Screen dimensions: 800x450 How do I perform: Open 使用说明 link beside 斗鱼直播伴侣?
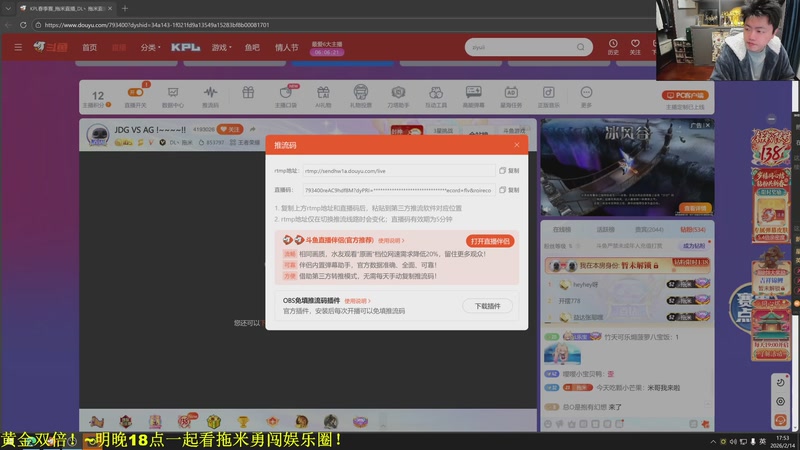[391, 241]
